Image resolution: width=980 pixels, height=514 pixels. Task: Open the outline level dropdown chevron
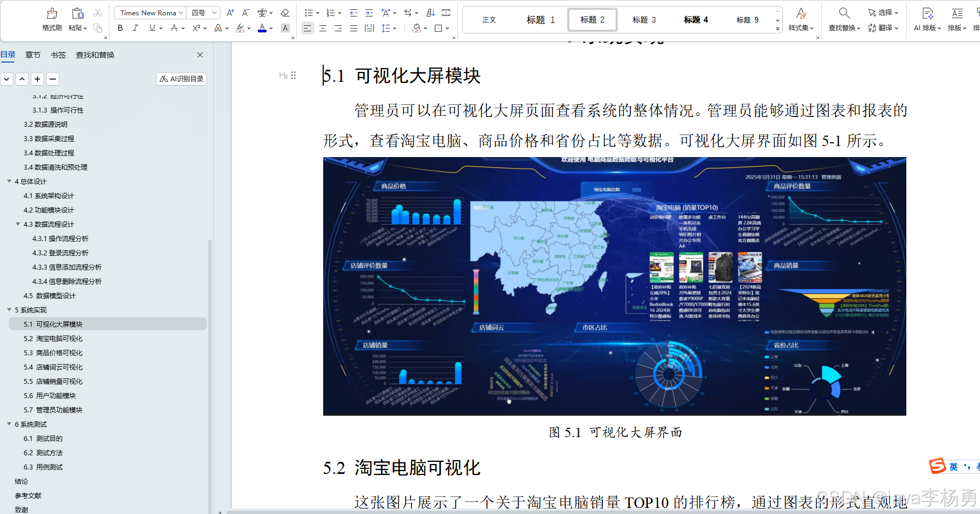pos(7,79)
